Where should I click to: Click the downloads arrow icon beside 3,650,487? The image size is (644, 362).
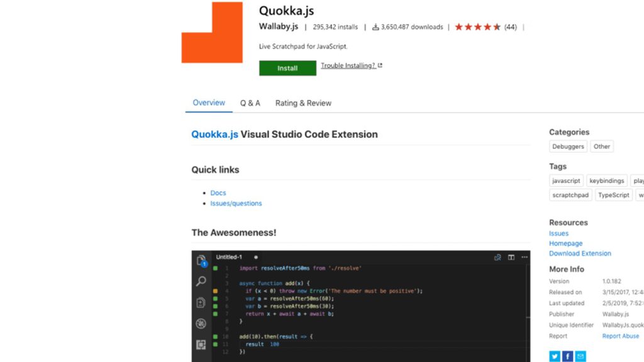(375, 27)
